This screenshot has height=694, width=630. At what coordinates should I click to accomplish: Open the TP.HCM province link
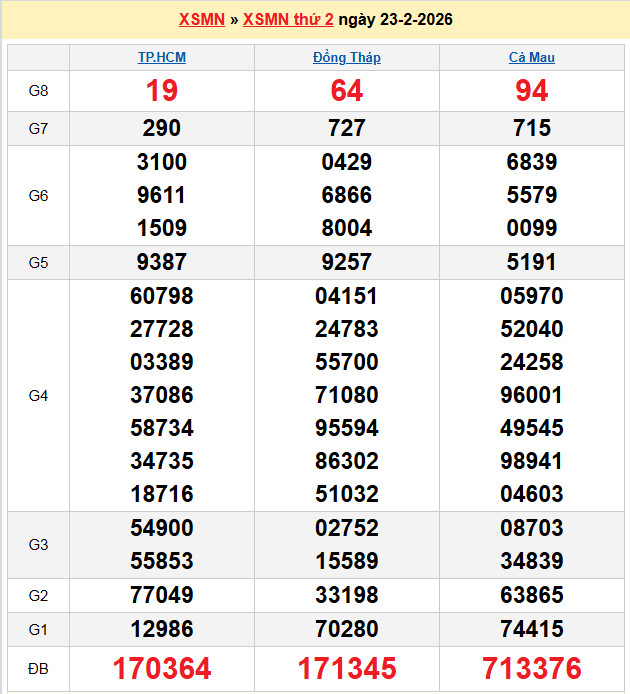(162, 57)
